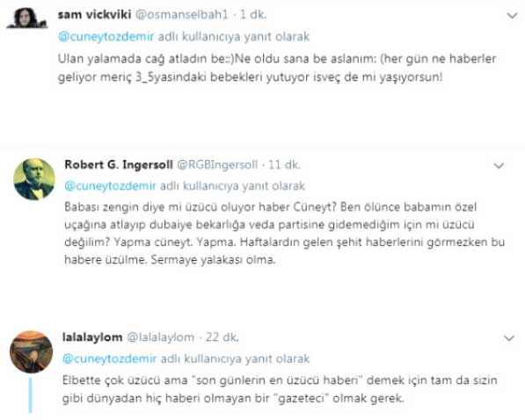
Task: Open the @osmanselbah1 handle
Action: (x=181, y=15)
